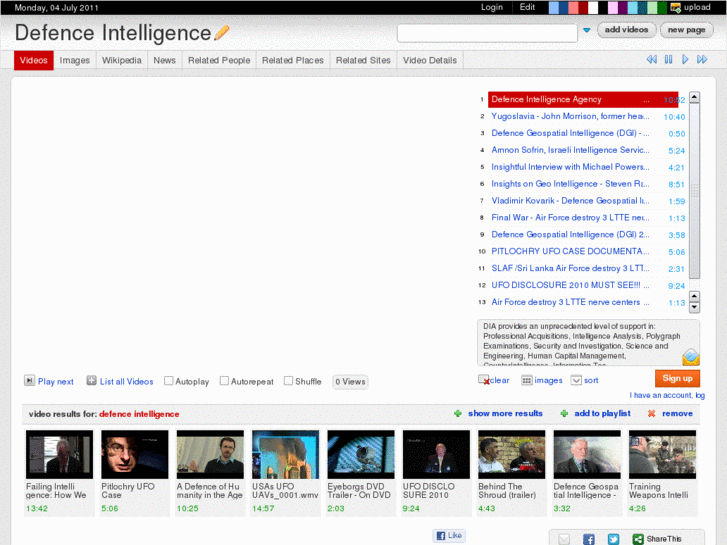Click the Edit link in top bar

[x=527, y=7]
